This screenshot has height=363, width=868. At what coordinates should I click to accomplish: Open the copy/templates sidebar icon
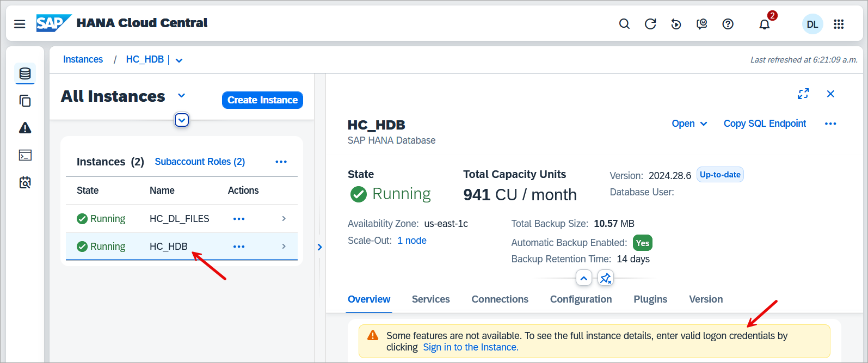click(x=25, y=101)
